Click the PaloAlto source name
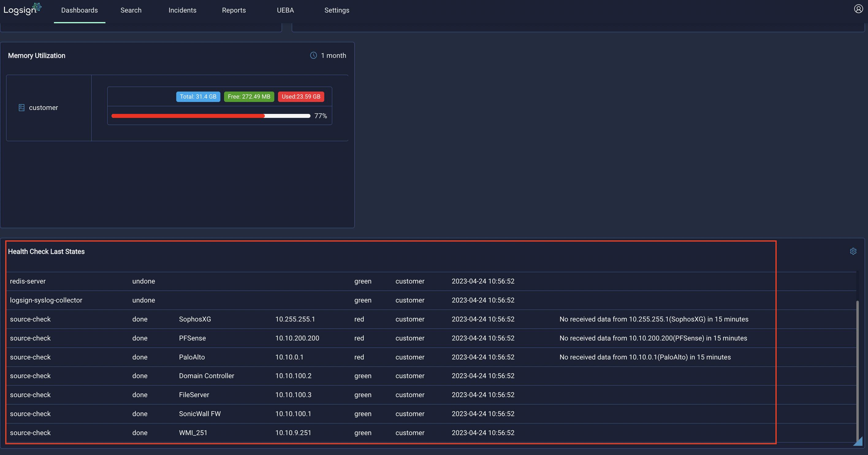The height and width of the screenshot is (455, 868). pos(192,357)
